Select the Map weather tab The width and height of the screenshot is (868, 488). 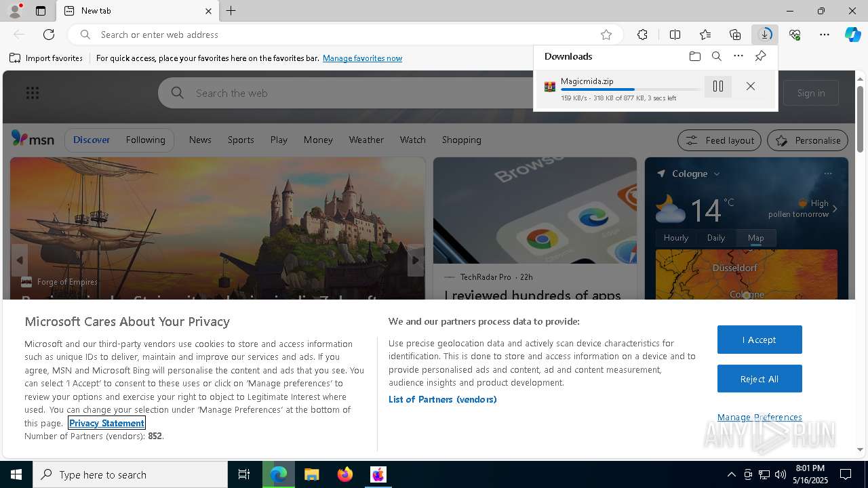pyautogui.click(x=755, y=238)
